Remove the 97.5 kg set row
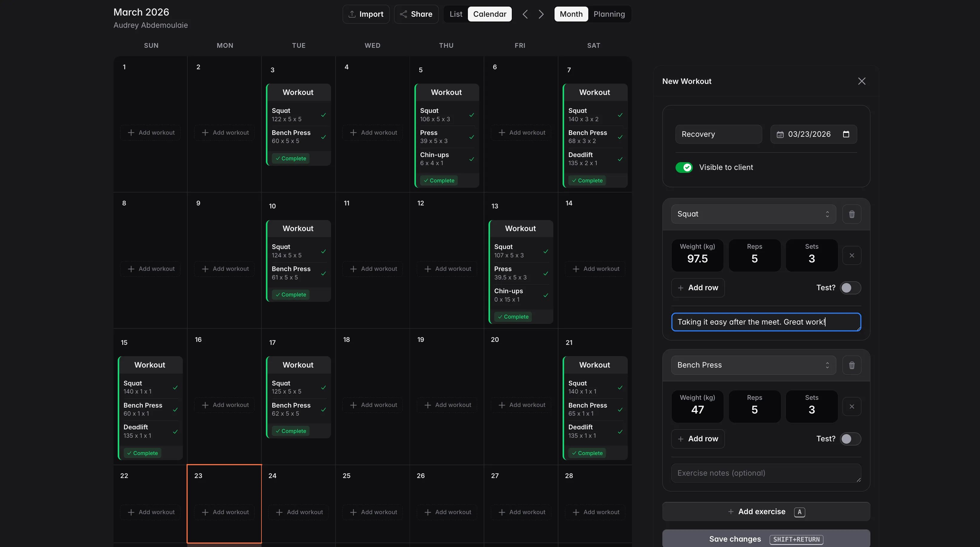 [x=852, y=256]
